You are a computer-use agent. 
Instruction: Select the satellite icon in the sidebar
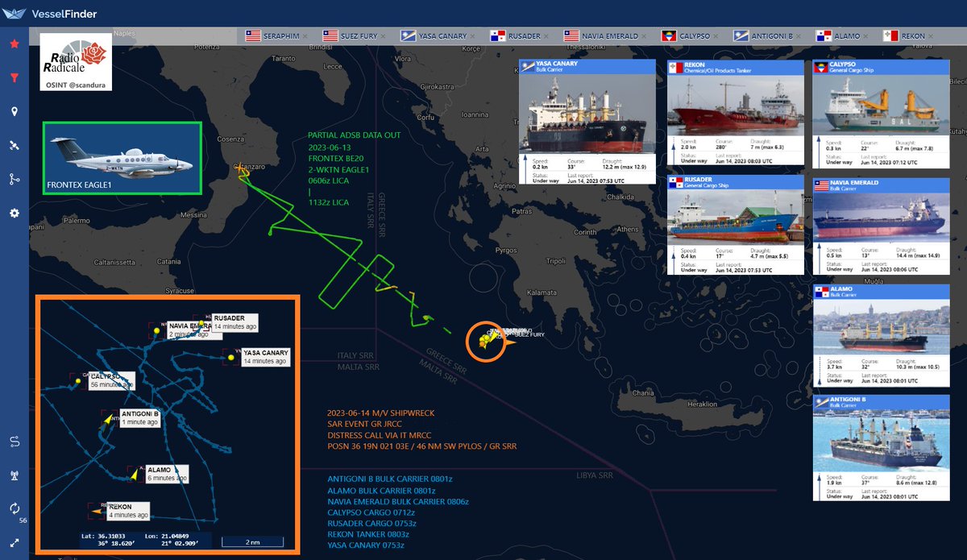point(15,146)
